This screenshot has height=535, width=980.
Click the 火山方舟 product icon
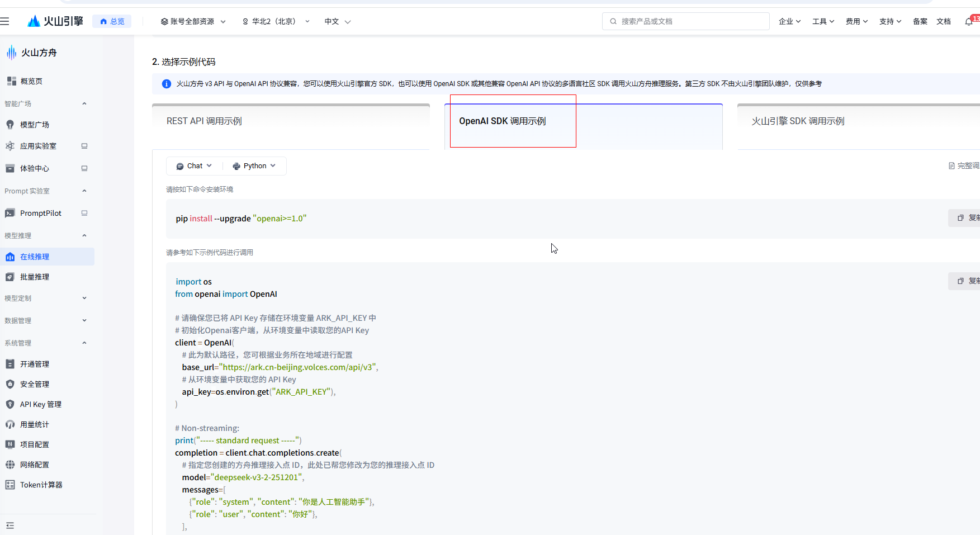pyautogui.click(x=11, y=53)
